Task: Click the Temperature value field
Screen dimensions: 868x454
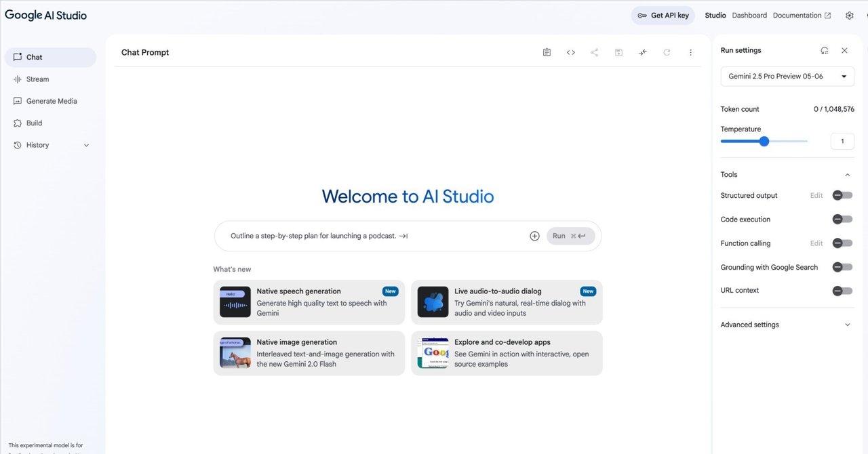Action: point(842,141)
